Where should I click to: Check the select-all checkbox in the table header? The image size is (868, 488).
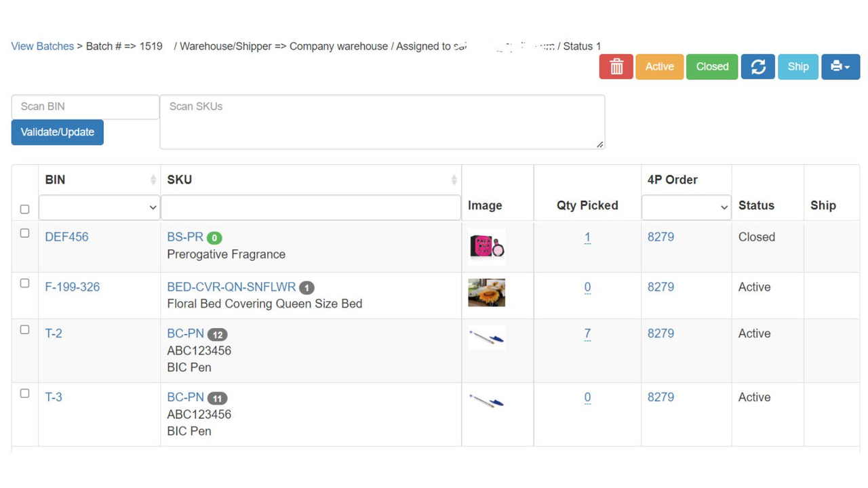click(24, 209)
